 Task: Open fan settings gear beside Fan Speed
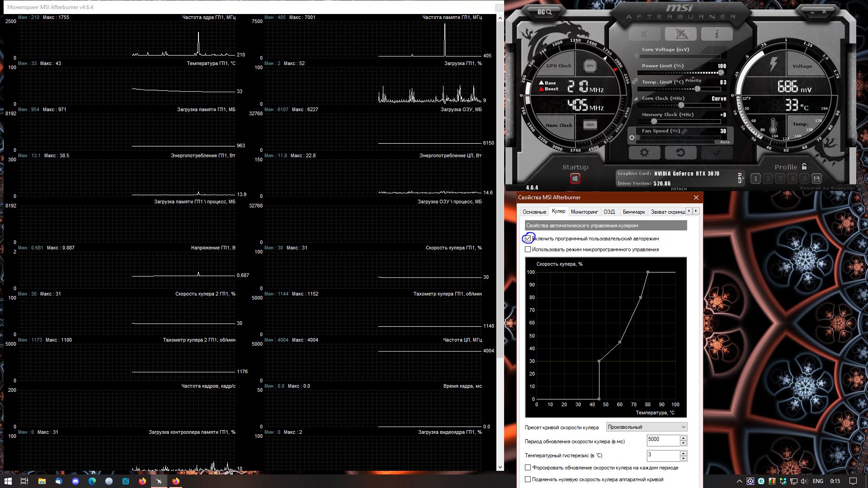click(x=632, y=137)
